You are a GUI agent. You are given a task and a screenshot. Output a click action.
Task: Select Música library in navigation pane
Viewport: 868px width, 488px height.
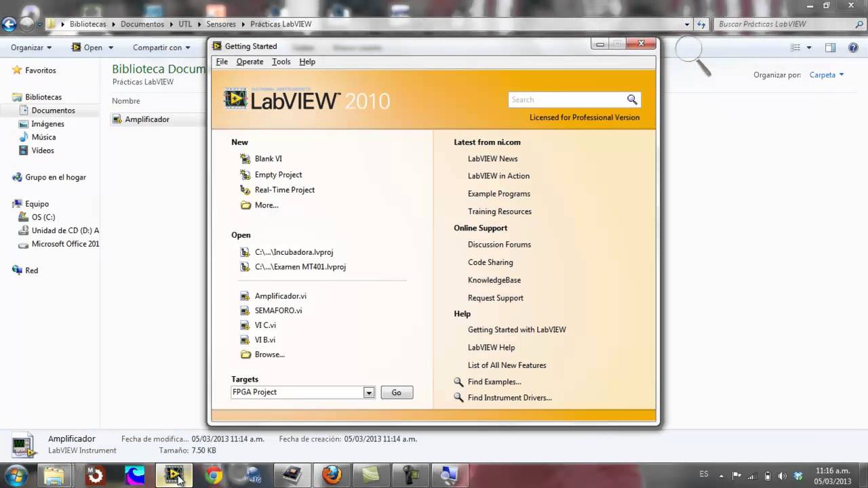point(43,137)
